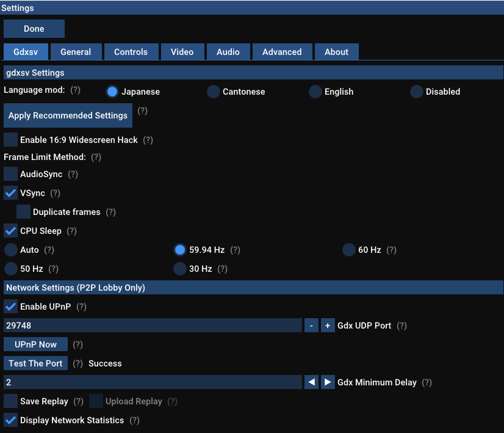Click help marker next to Gdx Minimum Delay
The height and width of the screenshot is (433, 504).
427,382
